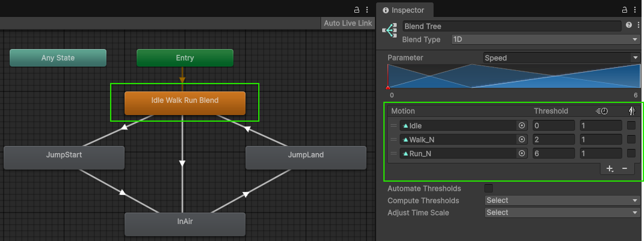Select transition arrow JumpStart to InAir
This screenshot has width=644, height=241.
(122, 192)
